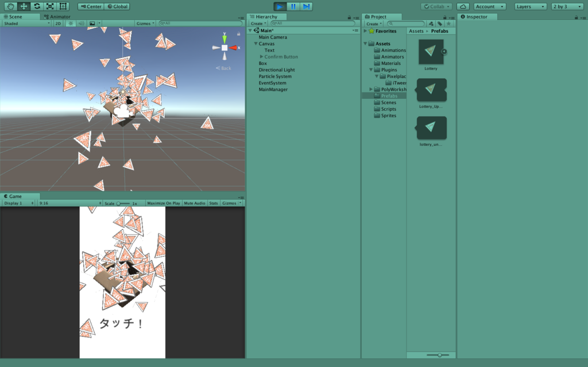Screen dimensions: 588x367
Task: Select the Inspector tab
Action: pyautogui.click(x=477, y=17)
